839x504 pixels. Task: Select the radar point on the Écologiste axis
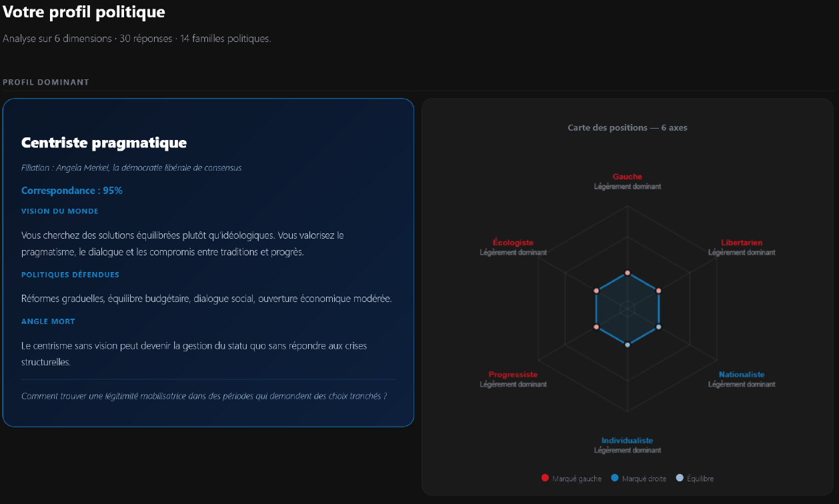point(596,291)
